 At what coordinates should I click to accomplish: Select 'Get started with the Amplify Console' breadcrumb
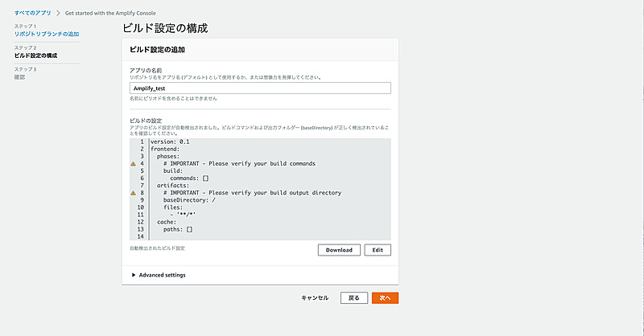click(x=110, y=13)
